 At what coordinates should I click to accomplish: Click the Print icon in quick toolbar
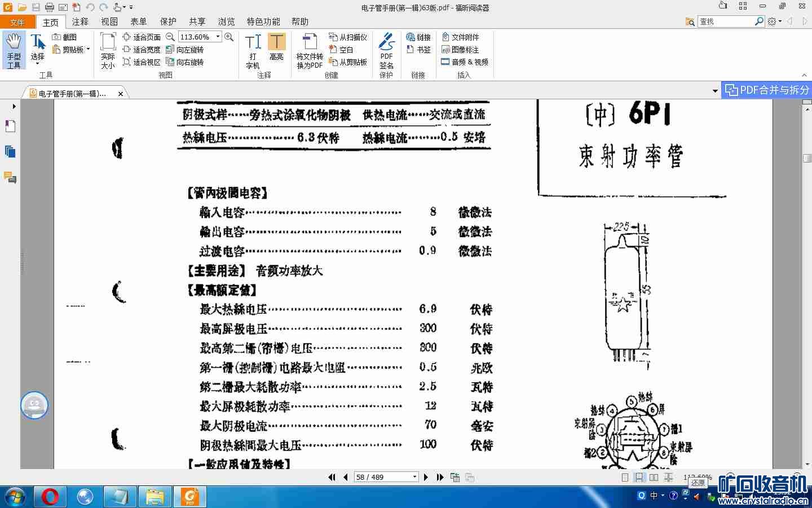pos(49,7)
